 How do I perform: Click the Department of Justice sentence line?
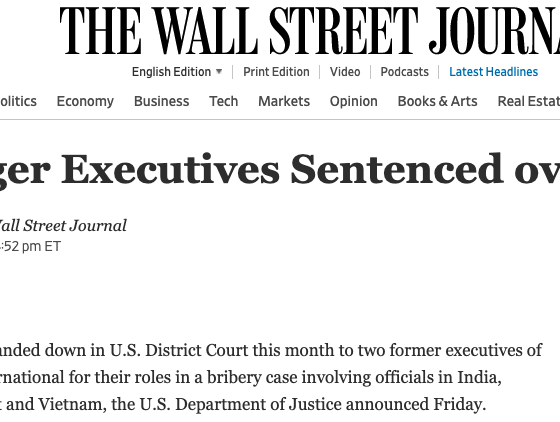pos(243,405)
